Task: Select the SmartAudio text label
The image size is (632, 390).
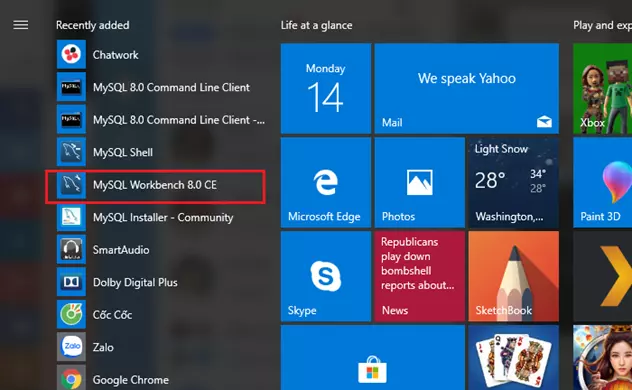Action: [x=121, y=250]
